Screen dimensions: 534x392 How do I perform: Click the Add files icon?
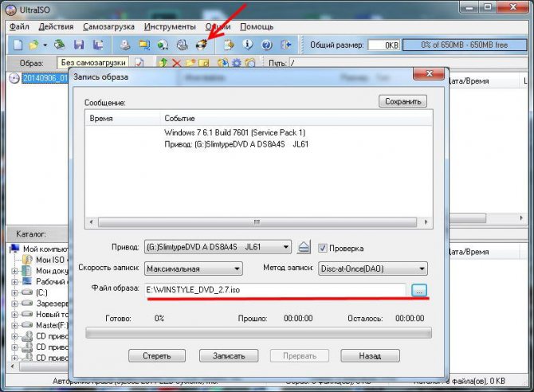[x=223, y=63]
